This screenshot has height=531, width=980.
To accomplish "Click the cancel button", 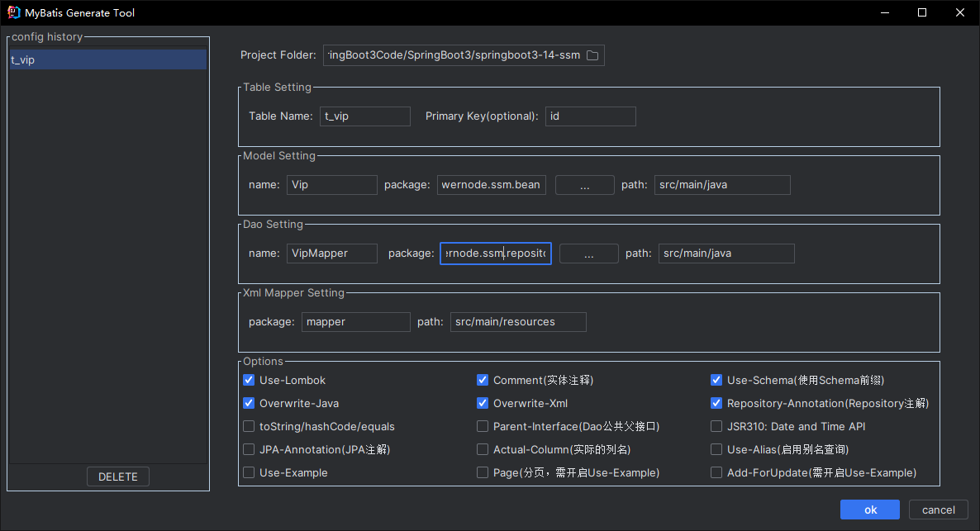I will click(938, 510).
